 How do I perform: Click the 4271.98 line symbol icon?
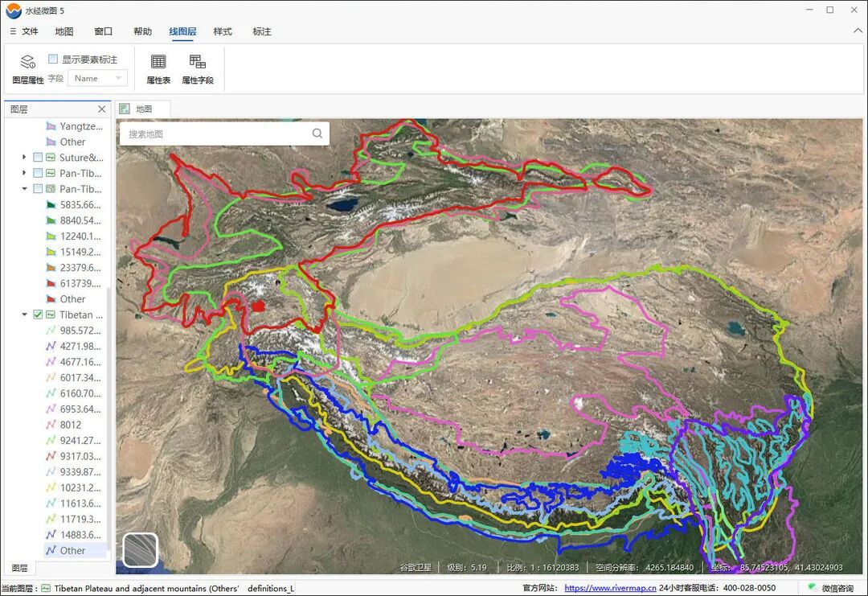[51, 346]
